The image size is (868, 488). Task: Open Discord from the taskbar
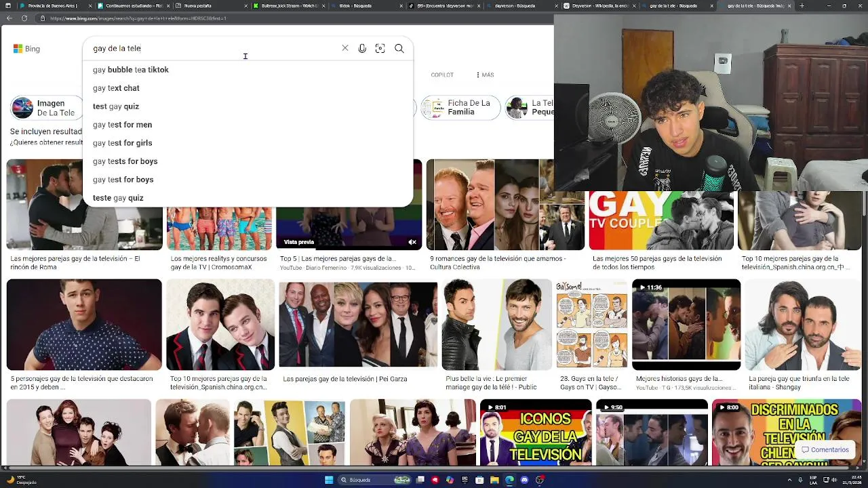point(524,480)
